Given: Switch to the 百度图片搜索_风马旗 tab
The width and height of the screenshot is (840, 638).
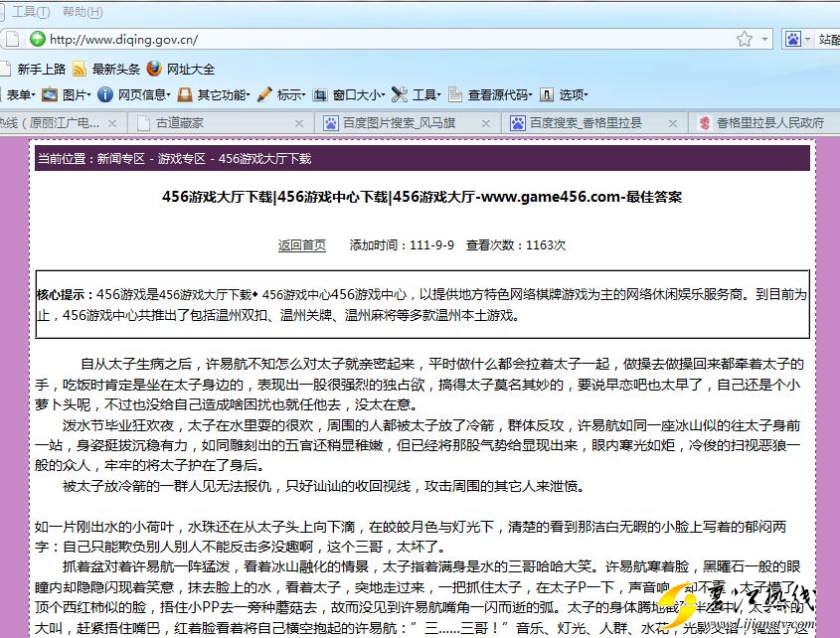Looking at the screenshot, I should point(398,123).
